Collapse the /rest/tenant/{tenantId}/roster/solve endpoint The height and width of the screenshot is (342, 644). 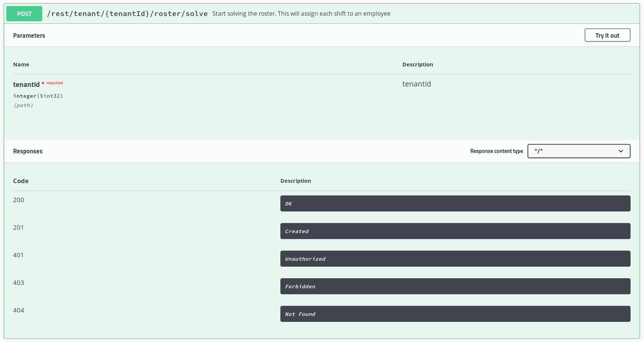[x=127, y=14]
